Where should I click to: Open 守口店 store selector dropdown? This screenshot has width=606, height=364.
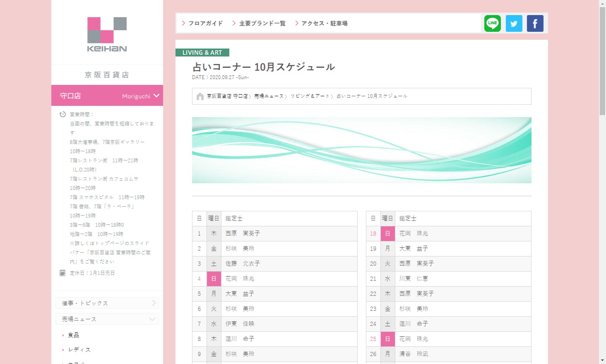(x=107, y=96)
